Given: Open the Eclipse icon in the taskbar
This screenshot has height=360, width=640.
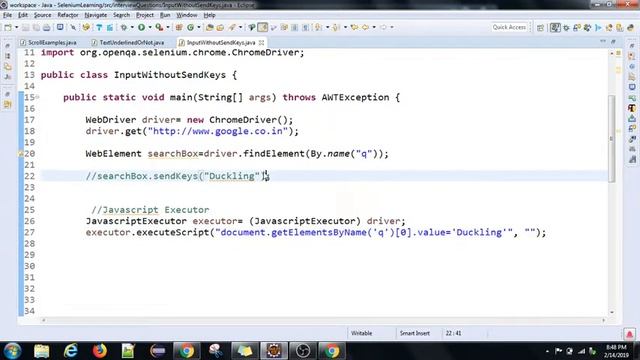Looking at the screenshot, I should (158, 351).
